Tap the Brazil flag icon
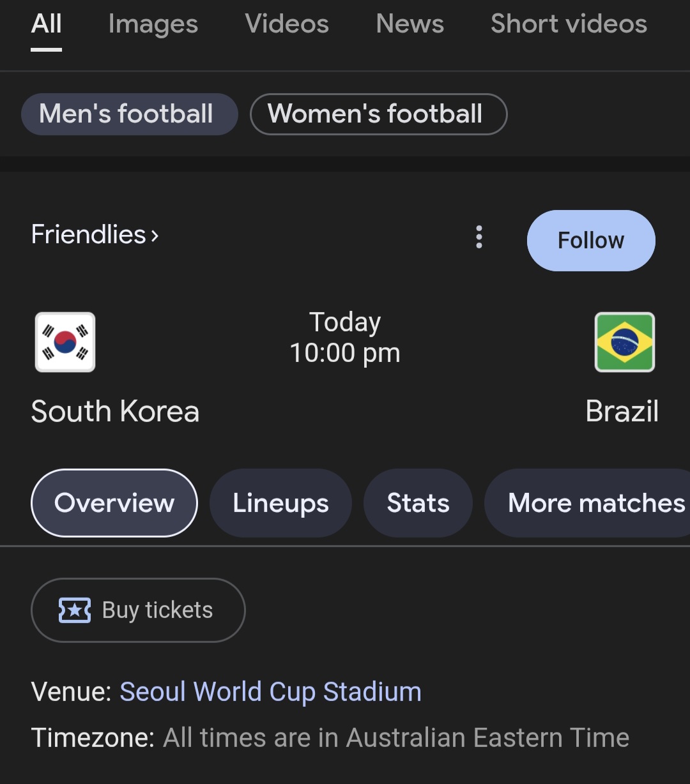This screenshot has height=784, width=690. tap(624, 342)
